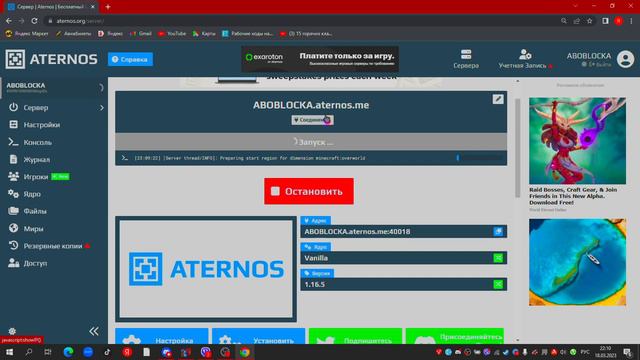Change the Vanilla software with green icon
The image size is (640, 360).
498,258
